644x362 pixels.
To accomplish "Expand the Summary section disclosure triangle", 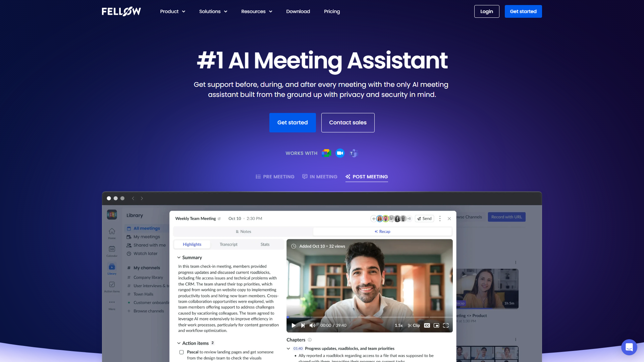I will [x=179, y=257].
